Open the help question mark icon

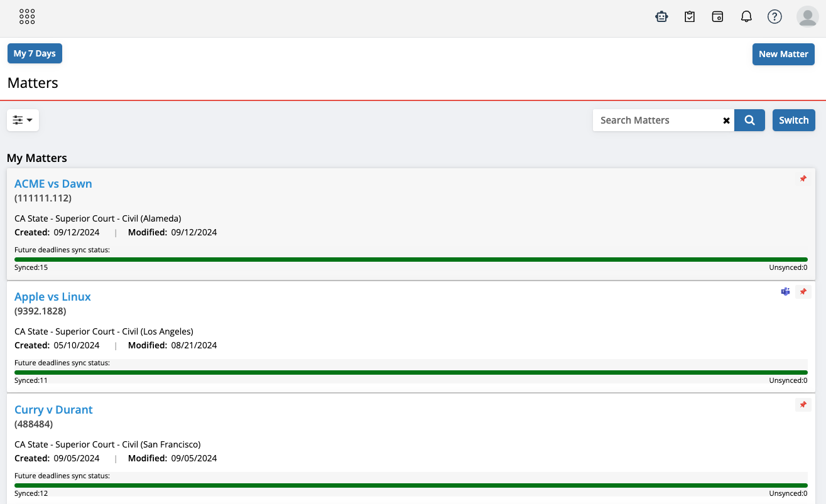click(x=774, y=17)
